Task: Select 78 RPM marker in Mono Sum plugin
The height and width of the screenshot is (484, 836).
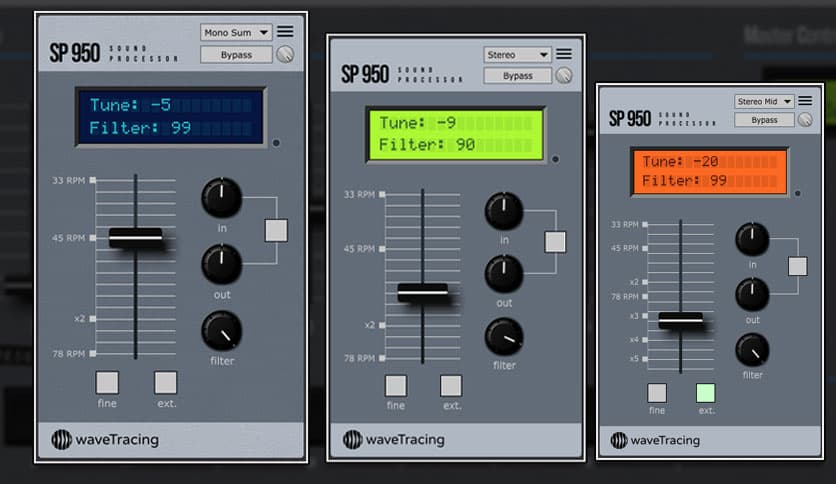Action: pyautogui.click(x=93, y=353)
